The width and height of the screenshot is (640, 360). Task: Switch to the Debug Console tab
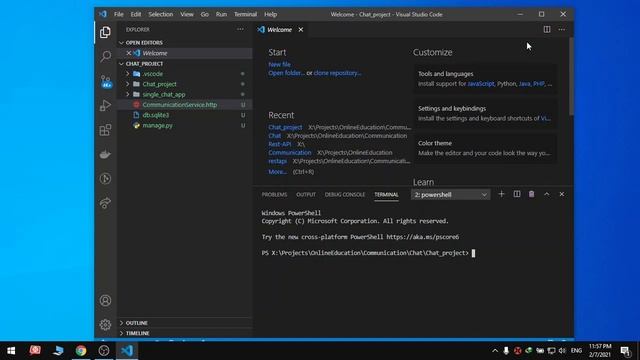coord(345,195)
